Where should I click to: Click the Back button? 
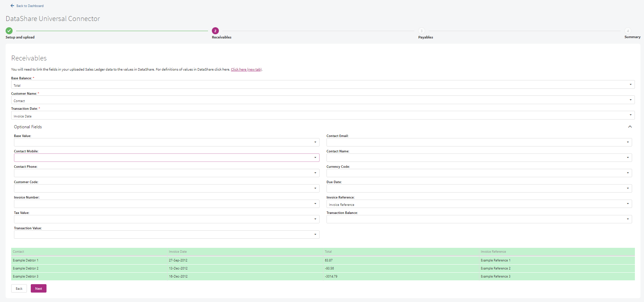pos(19,288)
